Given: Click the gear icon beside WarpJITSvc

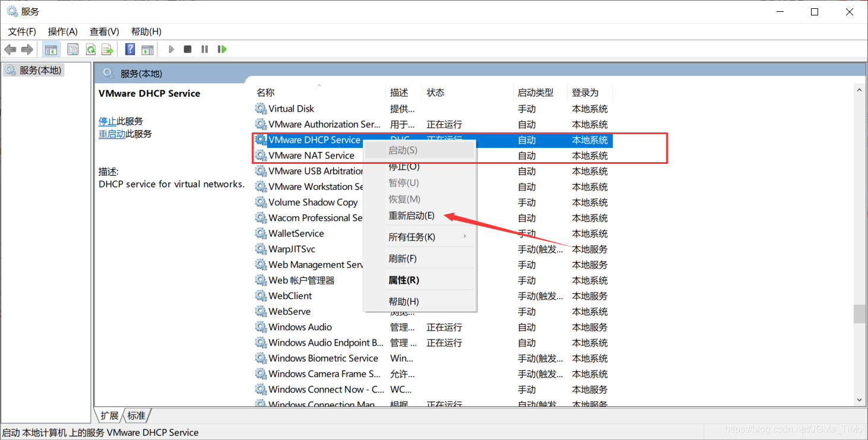Looking at the screenshot, I should point(261,249).
